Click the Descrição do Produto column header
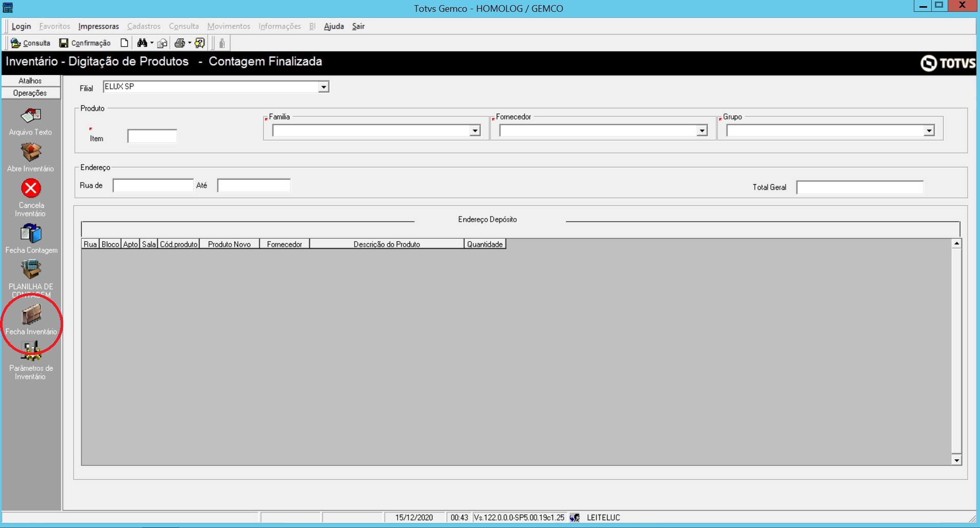980x528 pixels. tap(387, 244)
